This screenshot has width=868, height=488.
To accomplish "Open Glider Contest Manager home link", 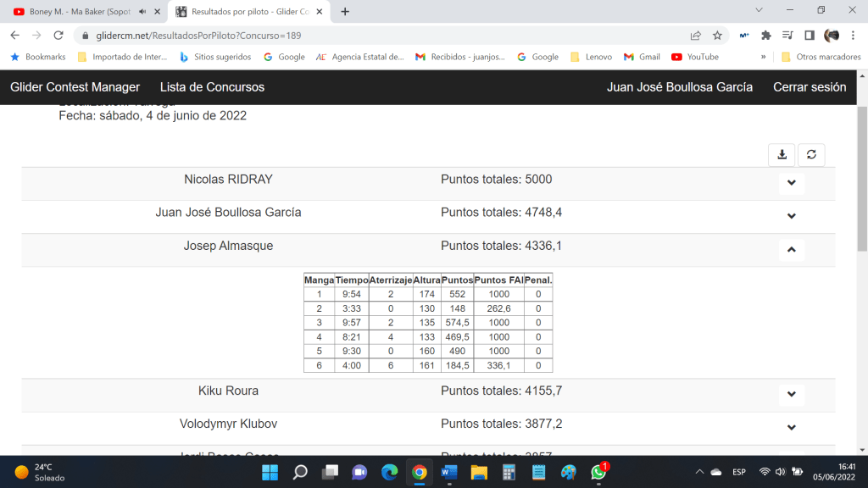I will [x=75, y=87].
